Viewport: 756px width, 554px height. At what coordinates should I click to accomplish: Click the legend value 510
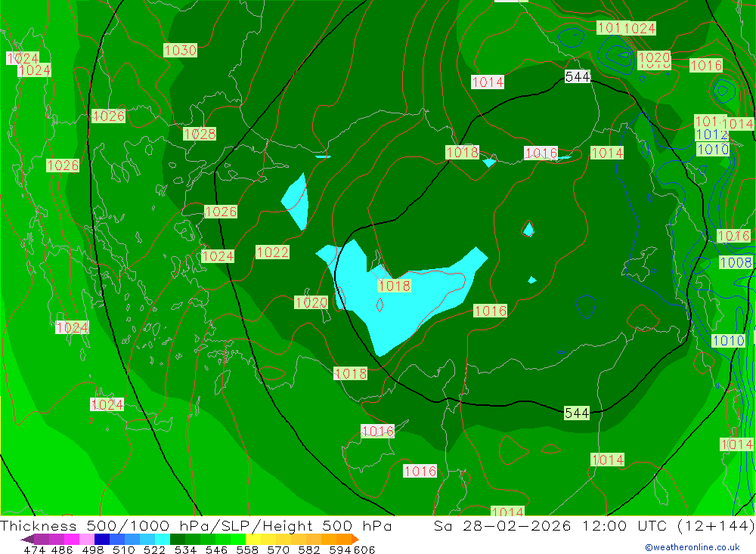click(124, 549)
